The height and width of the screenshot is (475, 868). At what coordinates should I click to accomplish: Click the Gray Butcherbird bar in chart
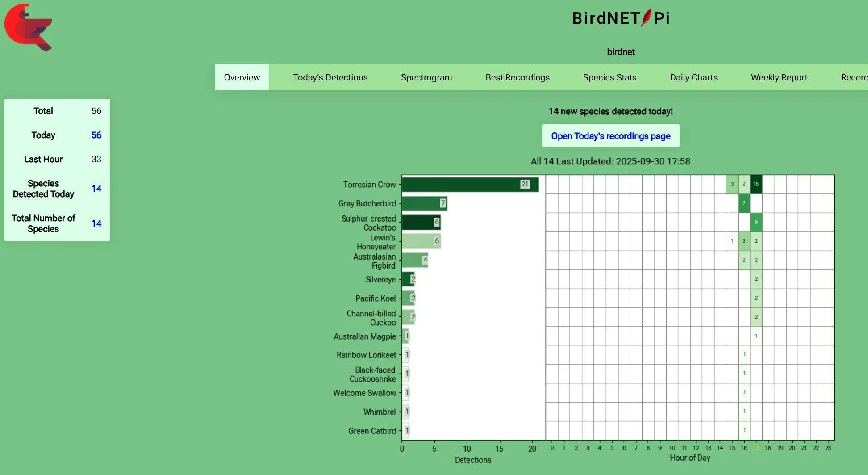(424, 203)
